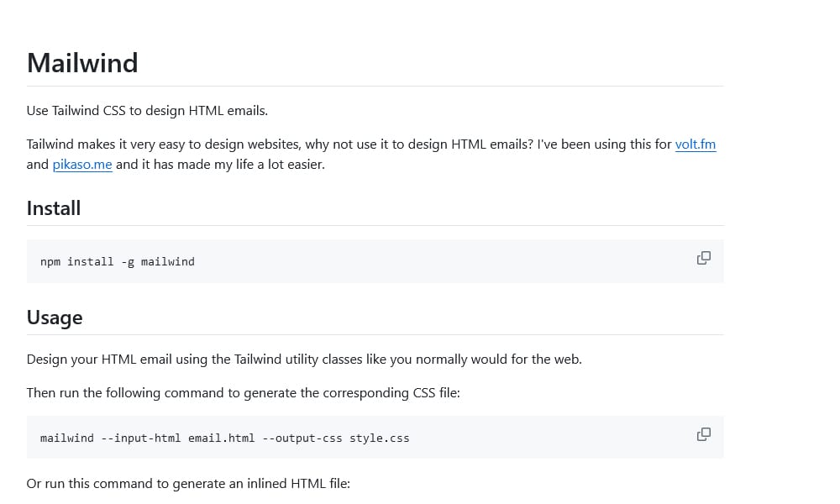The height and width of the screenshot is (504, 840).
Task: Click the copy icon in the Usage code block
Action: tap(703, 434)
